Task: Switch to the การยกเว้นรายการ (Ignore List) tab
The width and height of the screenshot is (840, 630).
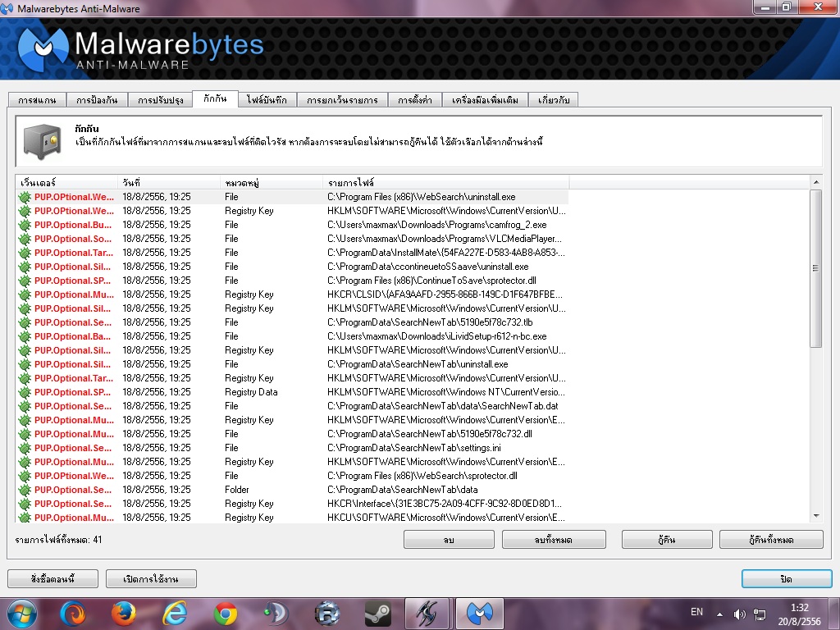Action: click(342, 99)
